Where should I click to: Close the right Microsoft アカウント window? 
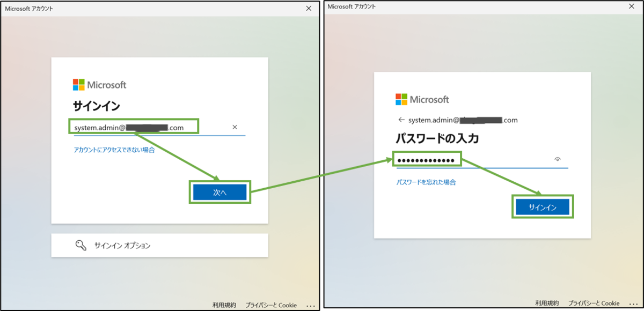(x=631, y=6)
